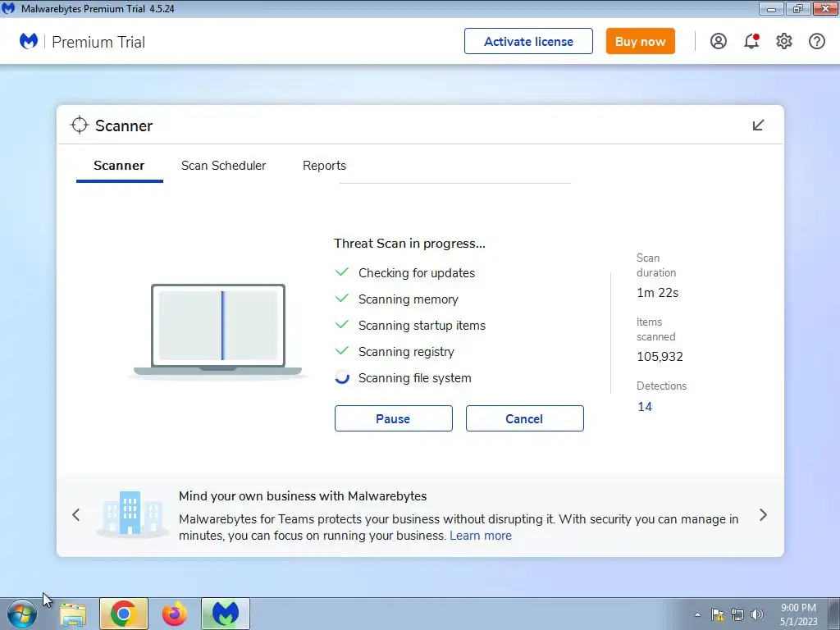Open the settings gear

pos(783,41)
